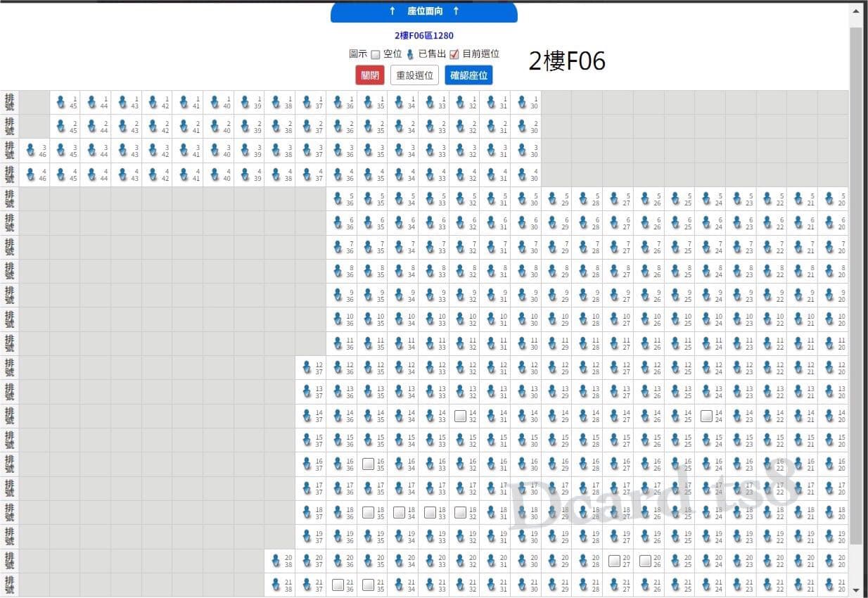Click the red 關閉 button

click(370, 75)
